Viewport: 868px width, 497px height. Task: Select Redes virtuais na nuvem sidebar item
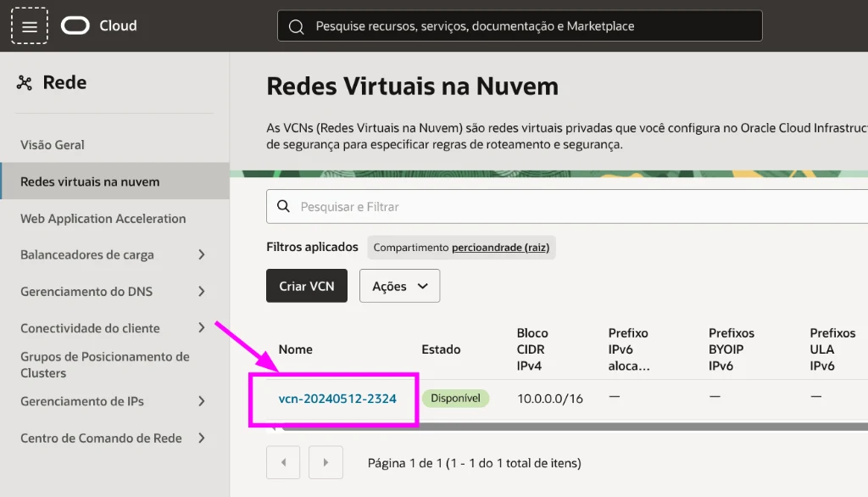(x=114, y=181)
